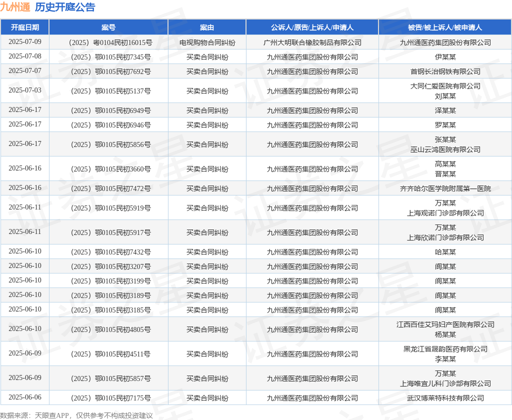Click defendant 罗某某
512x420 pixels.
click(x=445, y=125)
